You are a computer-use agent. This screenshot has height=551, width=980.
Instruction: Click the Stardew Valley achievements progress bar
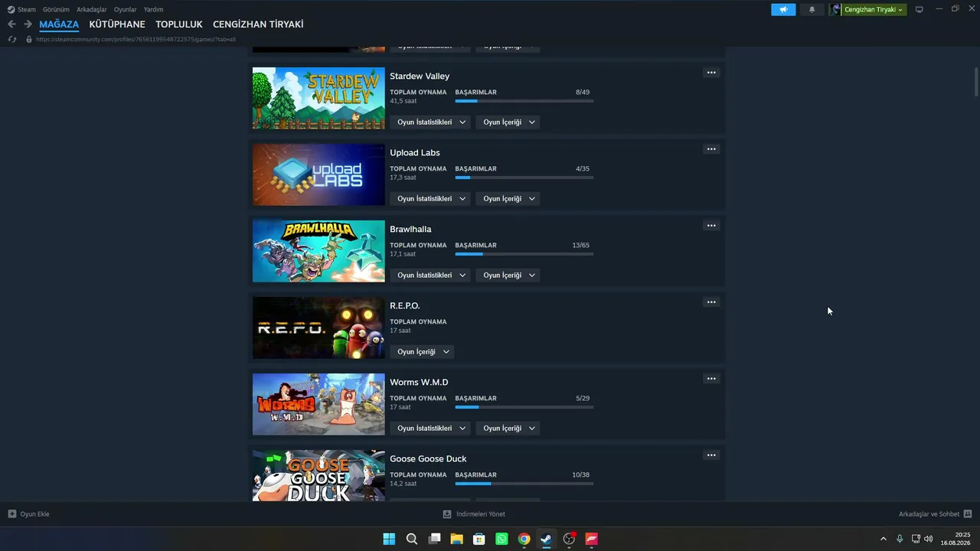pyautogui.click(x=524, y=101)
